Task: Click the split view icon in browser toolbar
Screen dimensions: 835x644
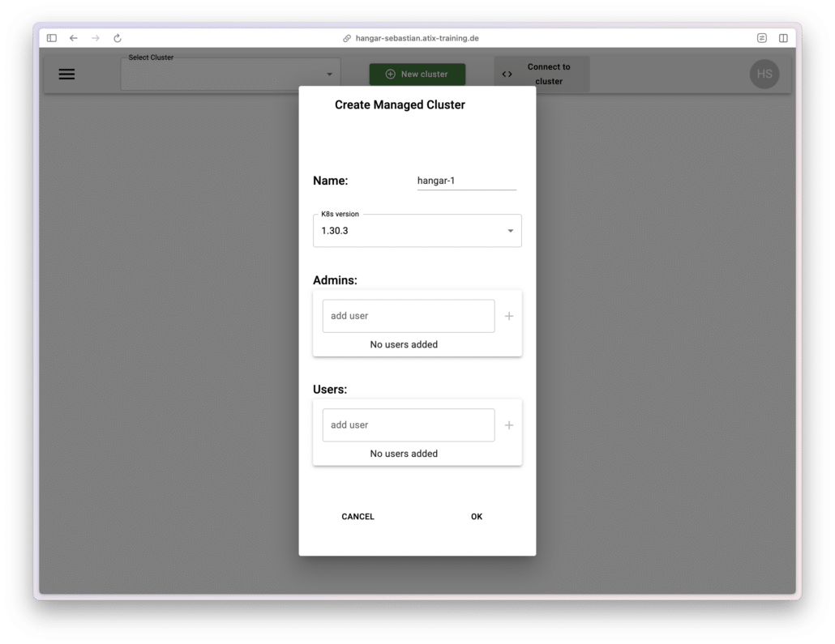Action: pos(783,38)
